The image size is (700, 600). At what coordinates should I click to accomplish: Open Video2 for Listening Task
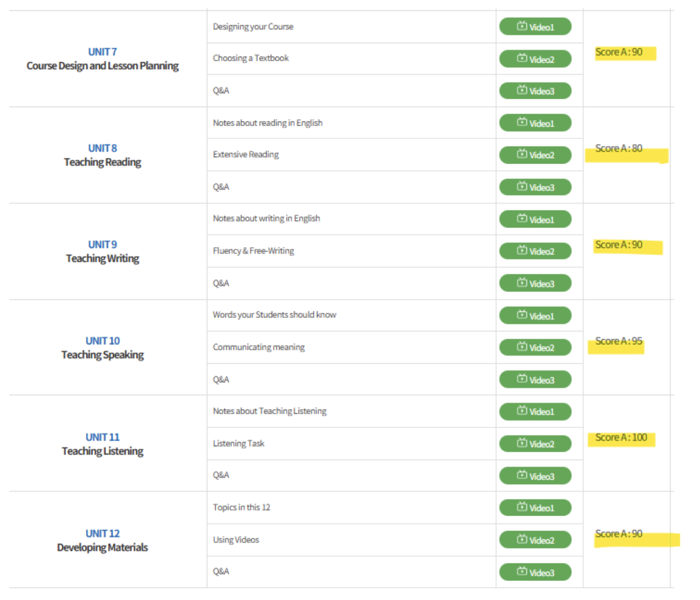[535, 444]
